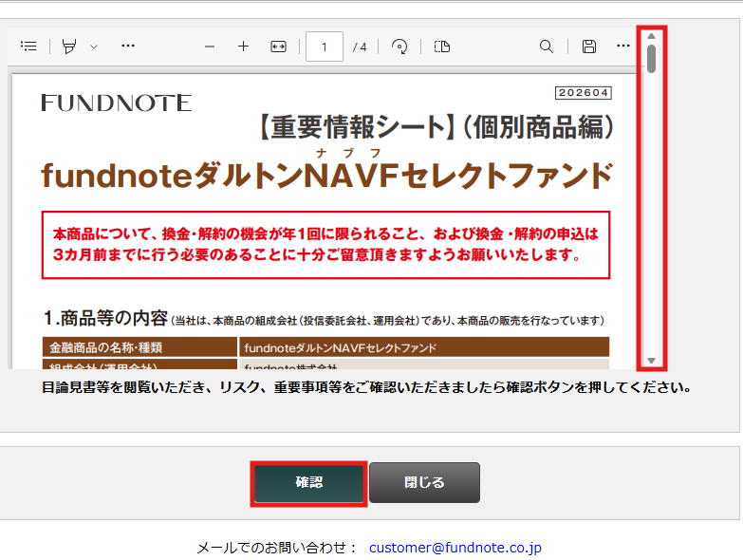Open more tools ellipsis on left
Viewport: 743px width, 560px height.
tap(128, 47)
